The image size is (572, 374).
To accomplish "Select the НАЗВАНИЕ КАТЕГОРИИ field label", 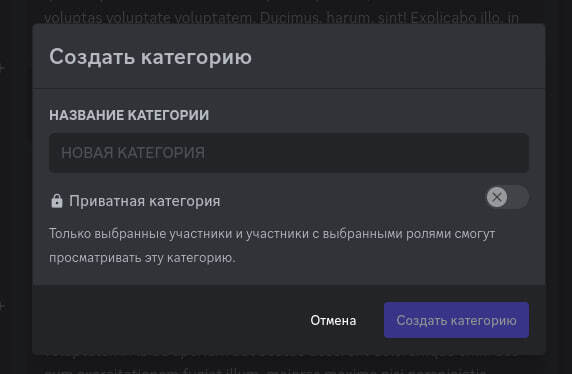I will [129, 115].
